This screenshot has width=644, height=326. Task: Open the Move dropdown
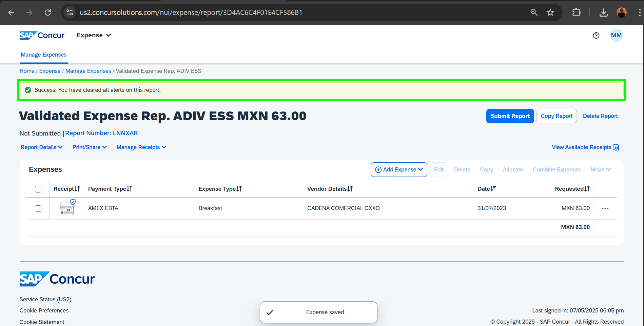click(600, 169)
